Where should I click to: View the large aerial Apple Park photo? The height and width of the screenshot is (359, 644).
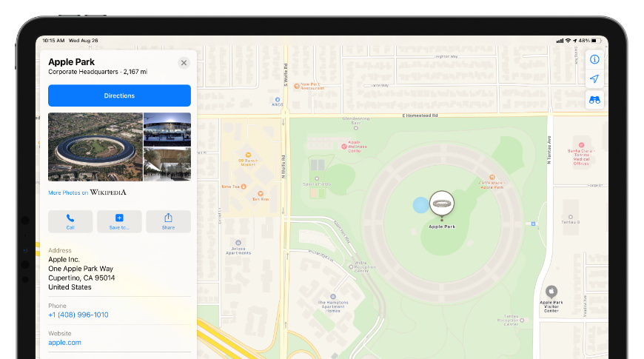tap(95, 147)
